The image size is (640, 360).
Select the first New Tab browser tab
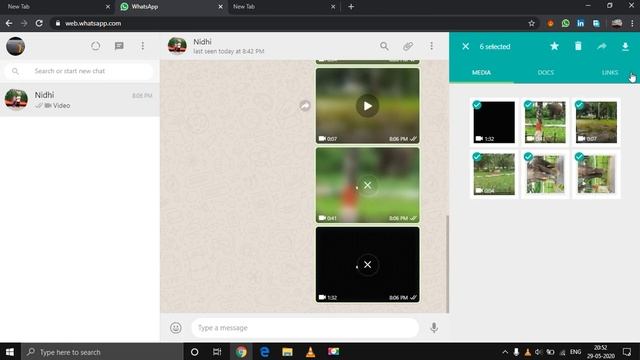click(57, 7)
